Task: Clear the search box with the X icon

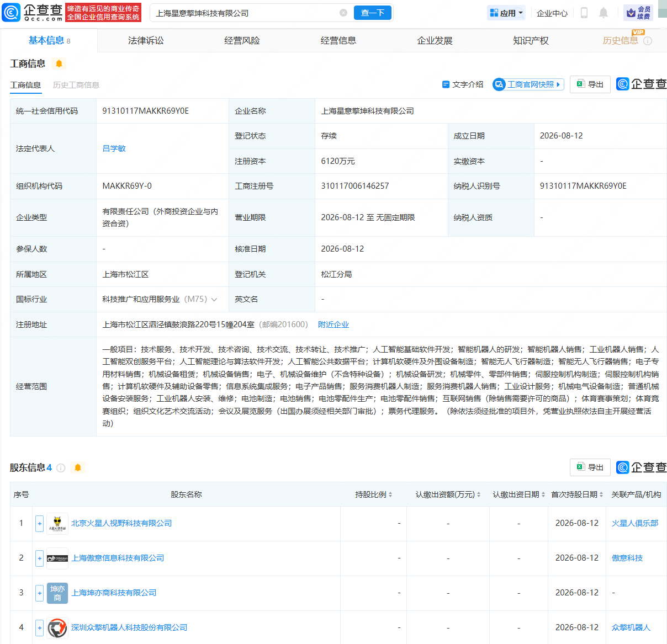Action: pyautogui.click(x=343, y=13)
